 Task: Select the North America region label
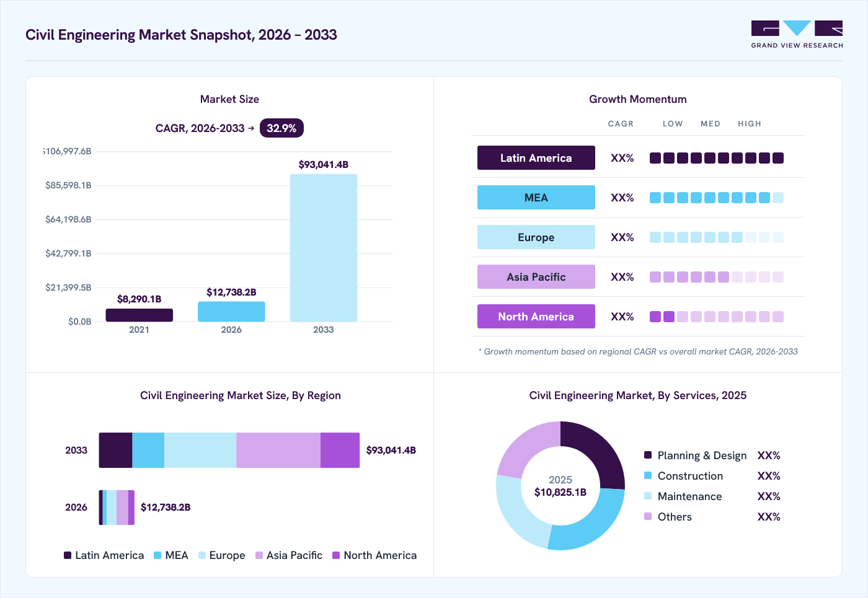pos(536,317)
